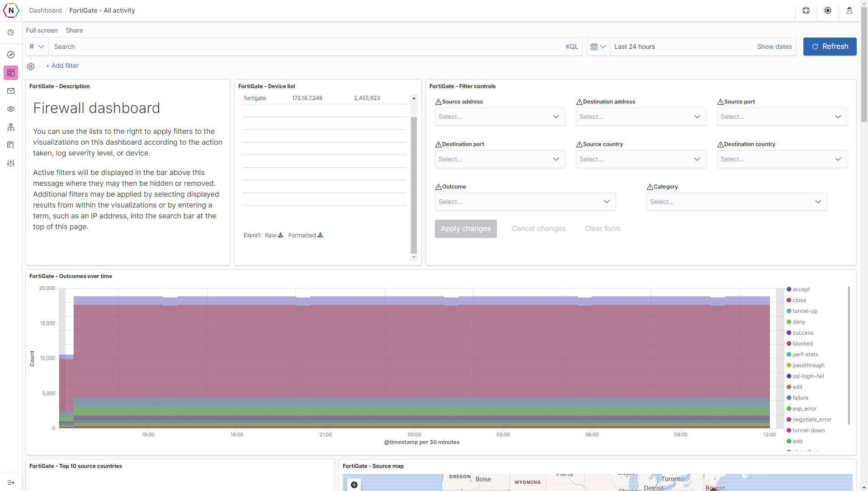Image resolution: width=868 pixels, height=491 pixels.
Task: Open the Source port dropdown
Action: 782,117
